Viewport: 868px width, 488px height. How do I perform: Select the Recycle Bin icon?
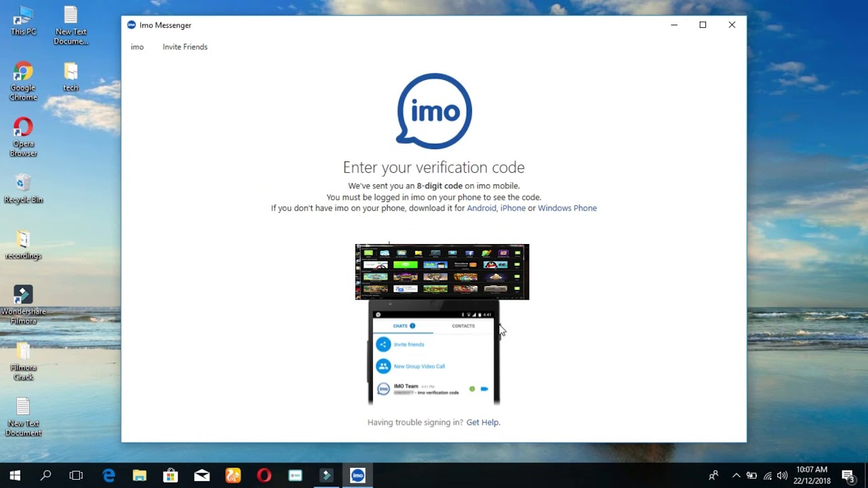coord(23,189)
